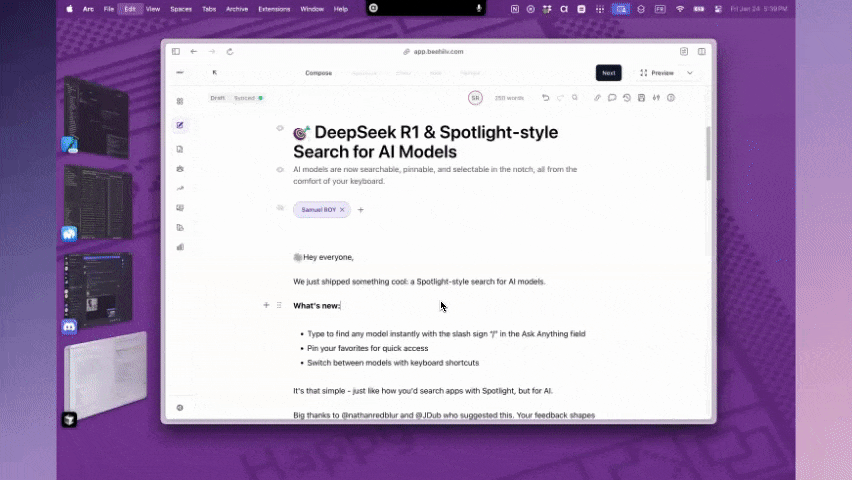852x480 pixels.
Task: Click the SR avatar circle
Action: coord(475,98)
